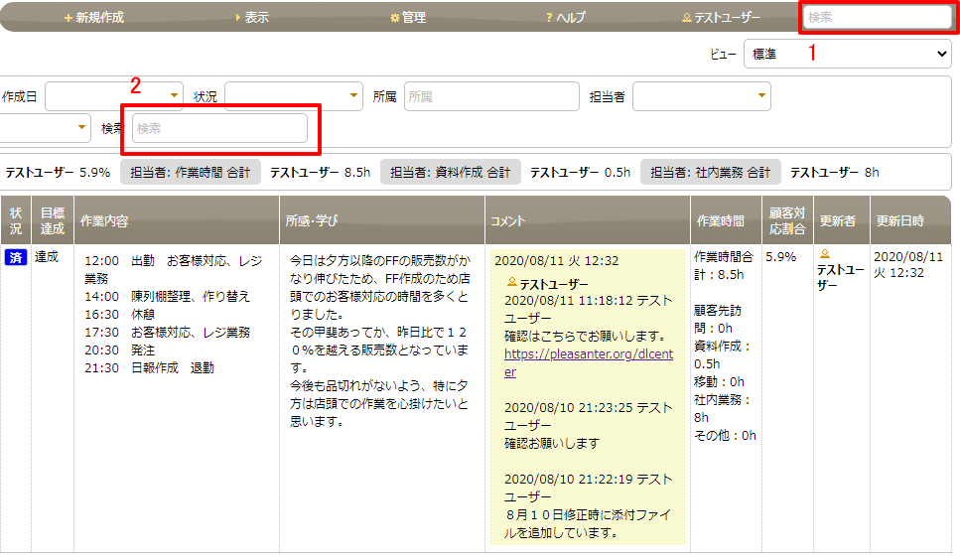Open the 新規作成 menu
The height and width of the screenshot is (560, 960).
(x=94, y=17)
